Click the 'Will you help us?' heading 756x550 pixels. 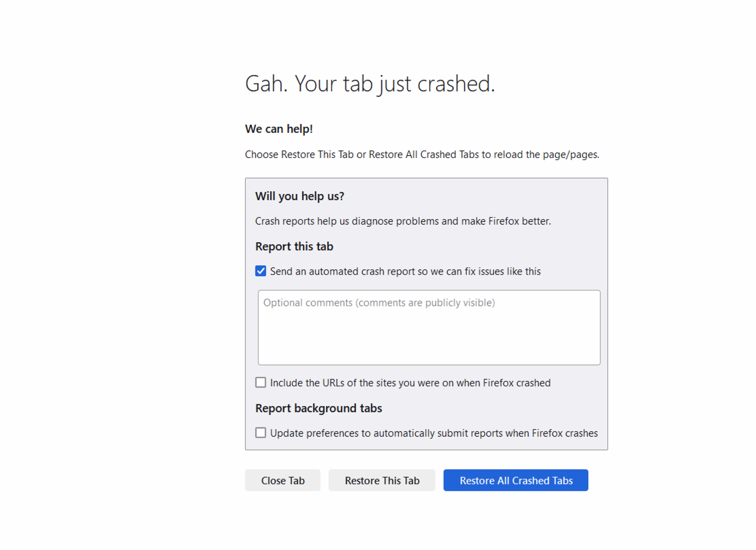tap(300, 196)
